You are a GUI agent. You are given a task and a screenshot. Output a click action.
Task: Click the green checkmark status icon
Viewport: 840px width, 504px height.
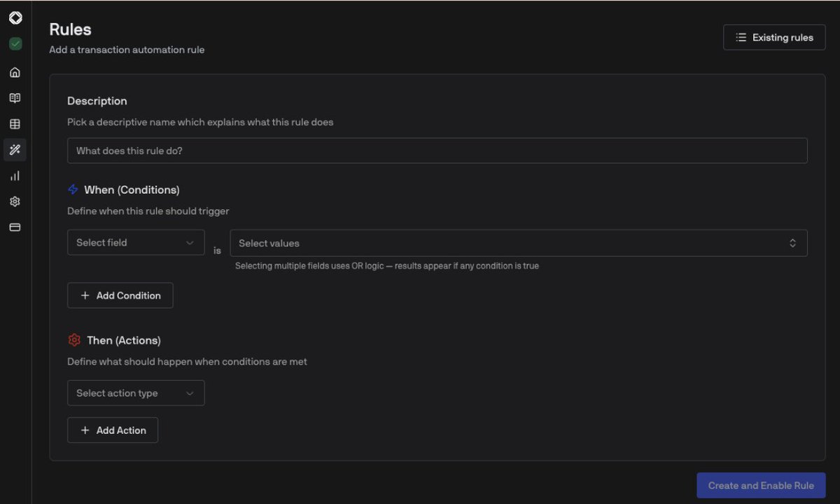(15, 44)
